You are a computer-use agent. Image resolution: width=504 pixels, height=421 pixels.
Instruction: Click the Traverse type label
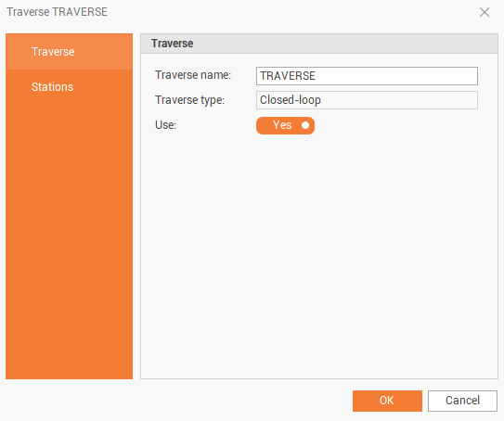[189, 100]
